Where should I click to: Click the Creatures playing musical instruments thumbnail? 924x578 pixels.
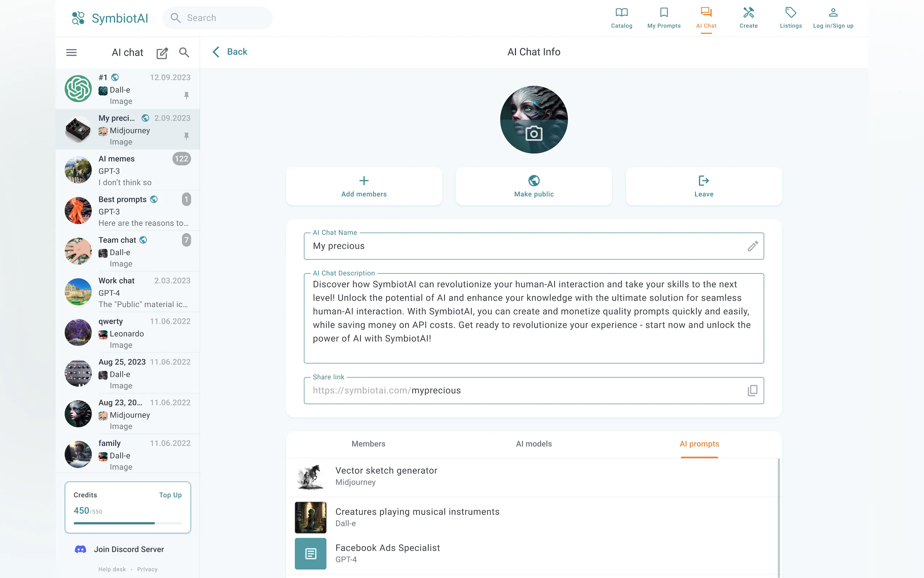(311, 517)
